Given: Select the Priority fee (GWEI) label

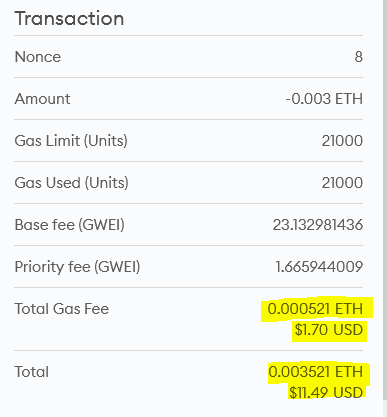Looking at the screenshot, I should point(77,267).
